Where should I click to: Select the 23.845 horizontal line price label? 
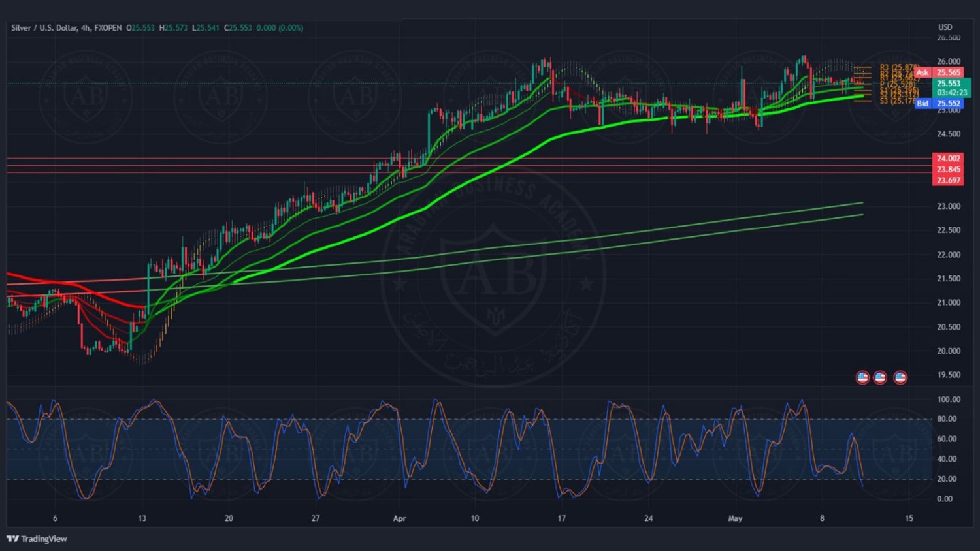tap(948, 170)
